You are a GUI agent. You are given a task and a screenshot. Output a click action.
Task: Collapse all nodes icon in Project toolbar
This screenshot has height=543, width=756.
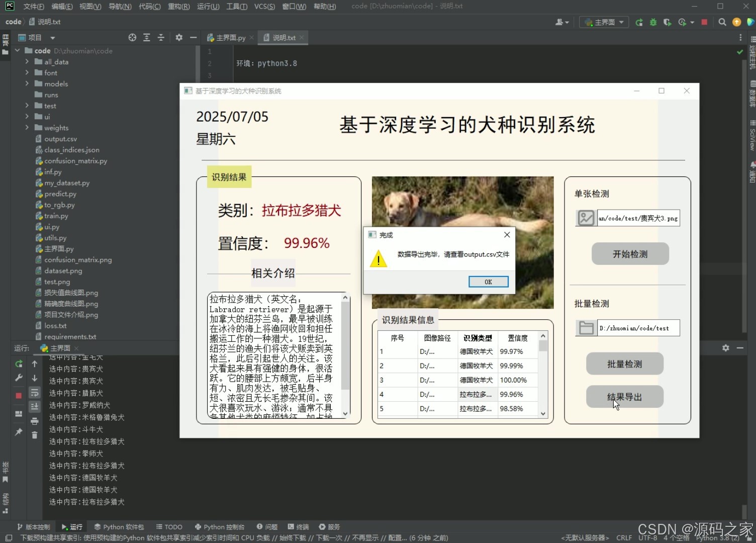coord(161,37)
